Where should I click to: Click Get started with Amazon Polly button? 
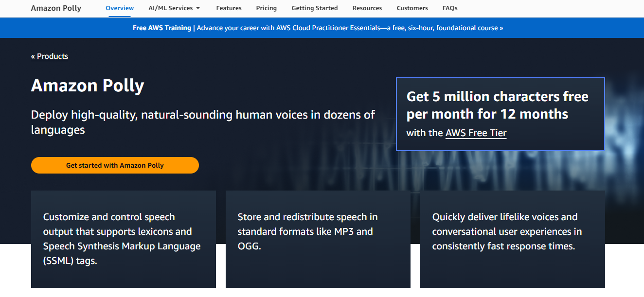pos(115,165)
